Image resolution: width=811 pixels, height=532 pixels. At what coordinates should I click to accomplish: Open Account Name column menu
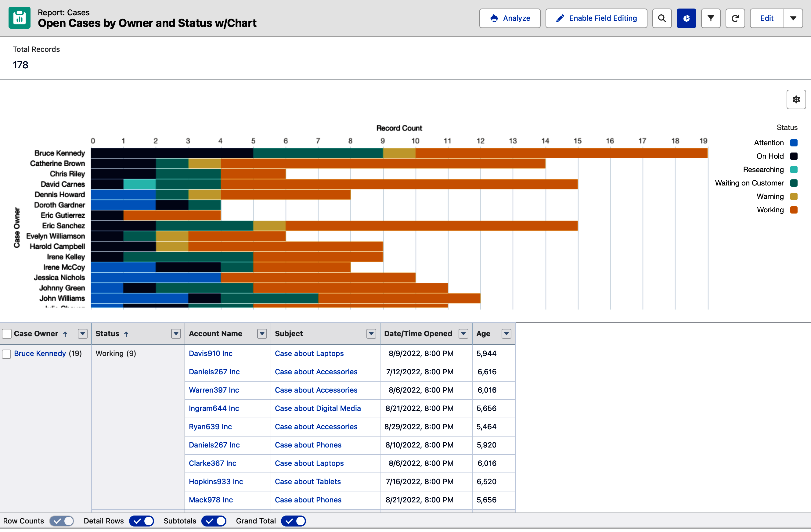[x=262, y=334]
